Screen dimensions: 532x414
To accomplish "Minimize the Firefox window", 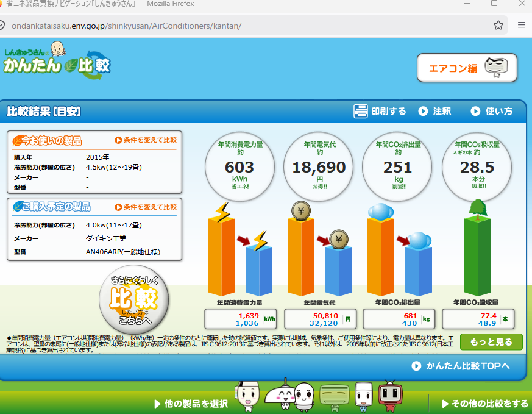I will point(467,4).
